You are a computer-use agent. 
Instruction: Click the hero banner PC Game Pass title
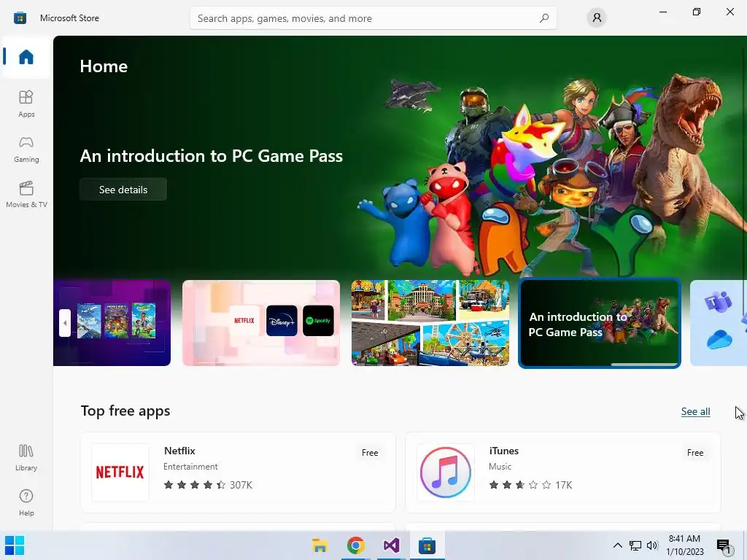coord(211,156)
